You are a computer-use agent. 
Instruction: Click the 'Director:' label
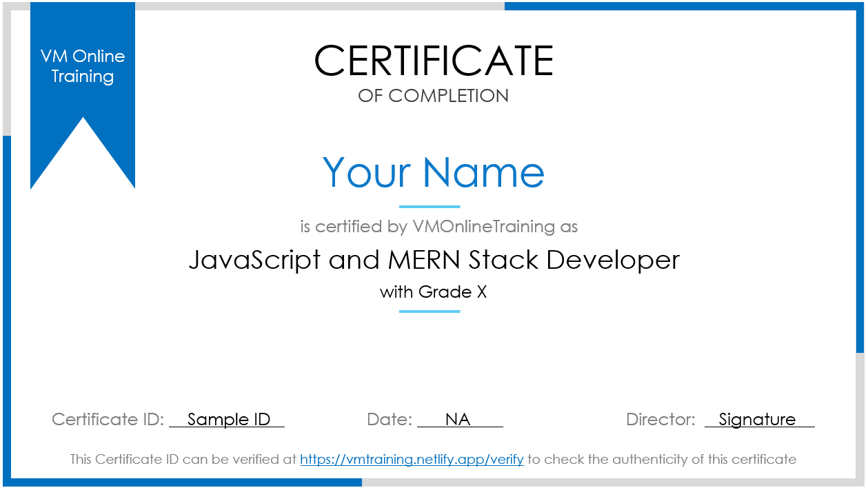click(660, 419)
